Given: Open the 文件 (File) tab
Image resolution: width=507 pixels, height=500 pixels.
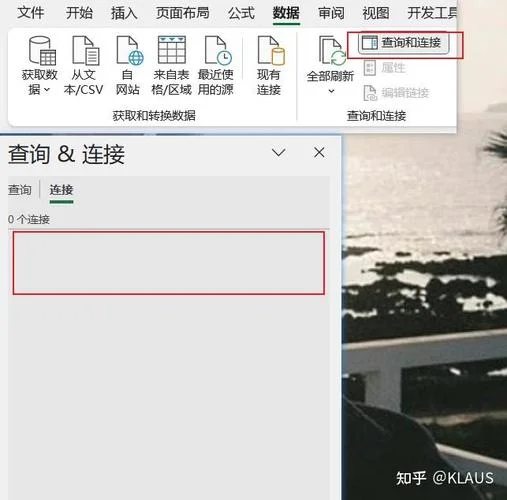Looking at the screenshot, I should [x=30, y=13].
